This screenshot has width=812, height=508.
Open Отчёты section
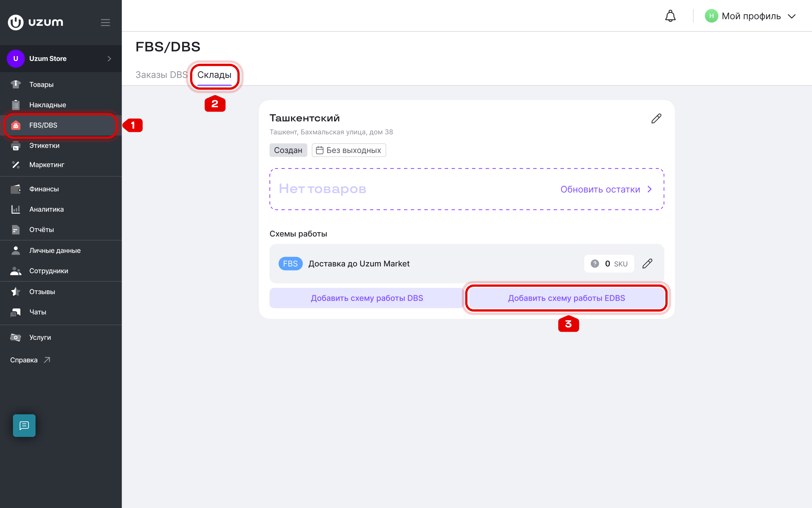(x=61, y=230)
